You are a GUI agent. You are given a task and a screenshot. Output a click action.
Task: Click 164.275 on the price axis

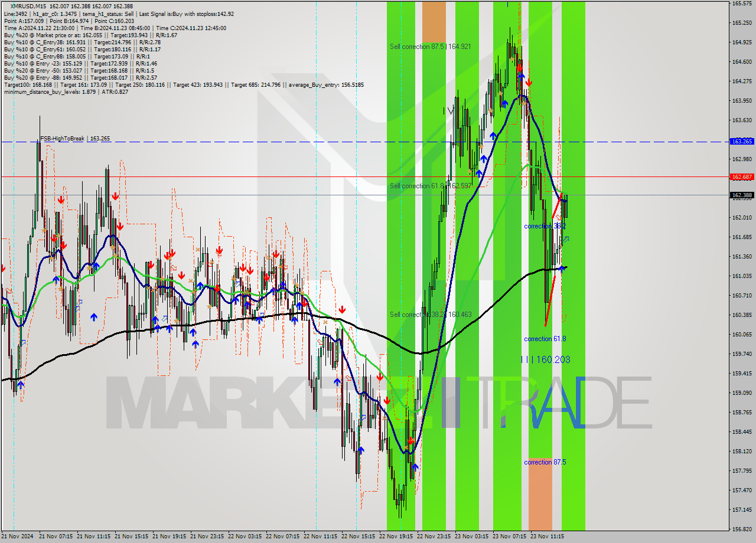click(x=741, y=81)
